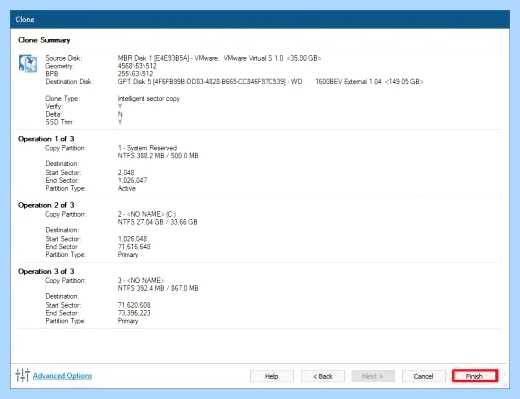Screen dimensions: 520x399
Task: Click the 2 - <NO NAME> (C:) partition text
Action: (147, 214)
